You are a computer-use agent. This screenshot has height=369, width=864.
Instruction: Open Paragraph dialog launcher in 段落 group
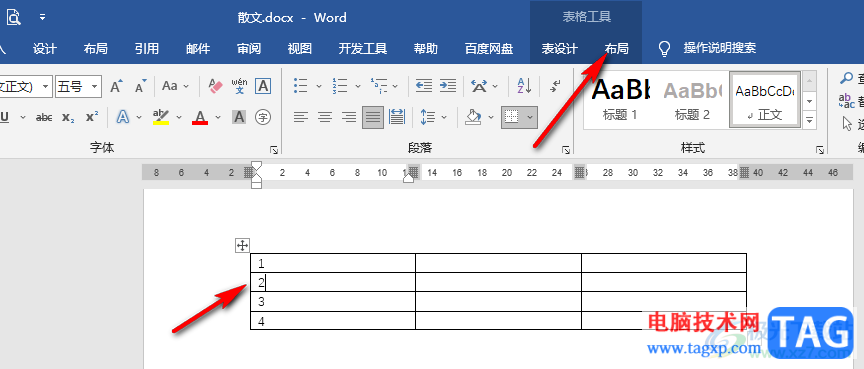tap(565, 150)
